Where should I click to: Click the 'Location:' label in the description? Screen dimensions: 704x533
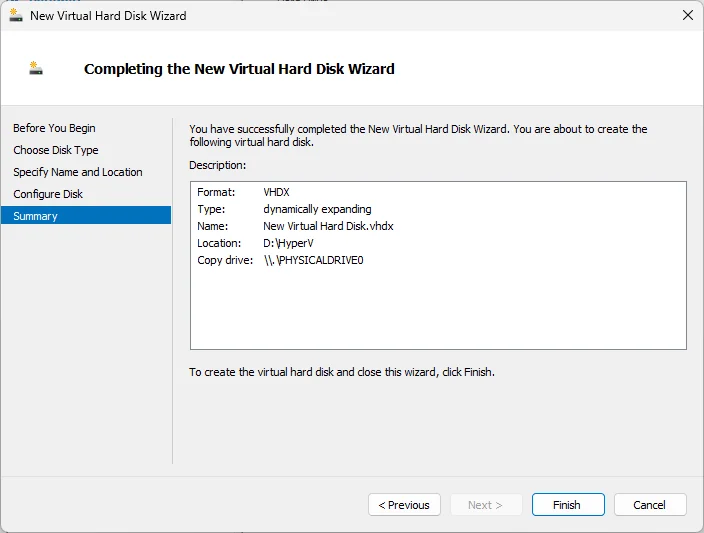219,243
